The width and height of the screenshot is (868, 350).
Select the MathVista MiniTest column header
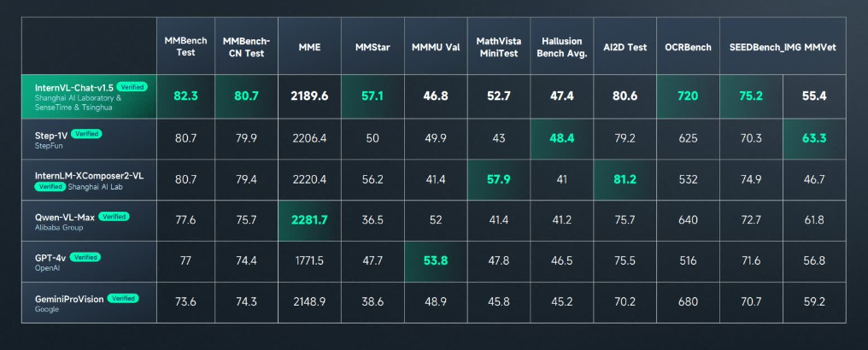pos(499,47)
